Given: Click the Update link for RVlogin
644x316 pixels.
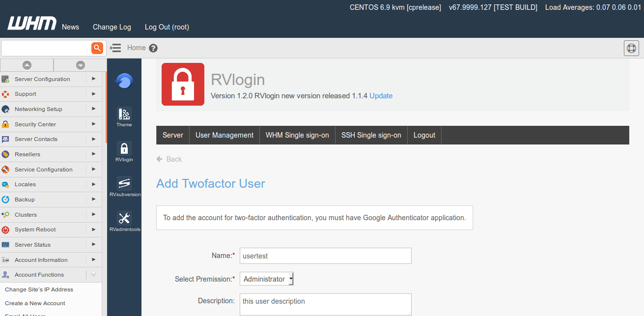Looking at the screenshot, I should (x=381, y=96).
